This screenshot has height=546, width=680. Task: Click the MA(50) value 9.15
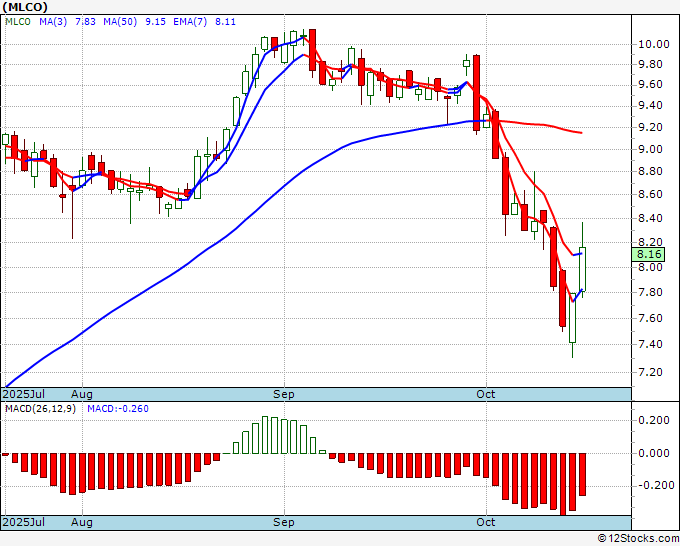[x=155, y=22]
